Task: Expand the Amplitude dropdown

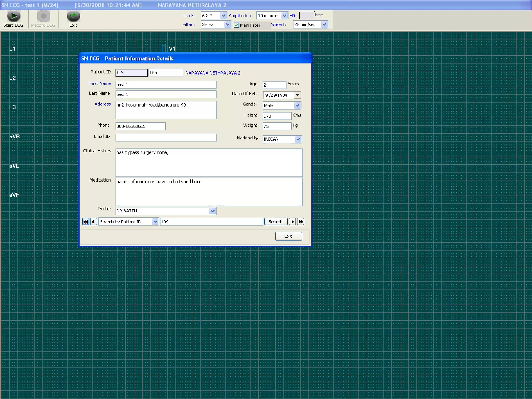Action: point(284,16)
